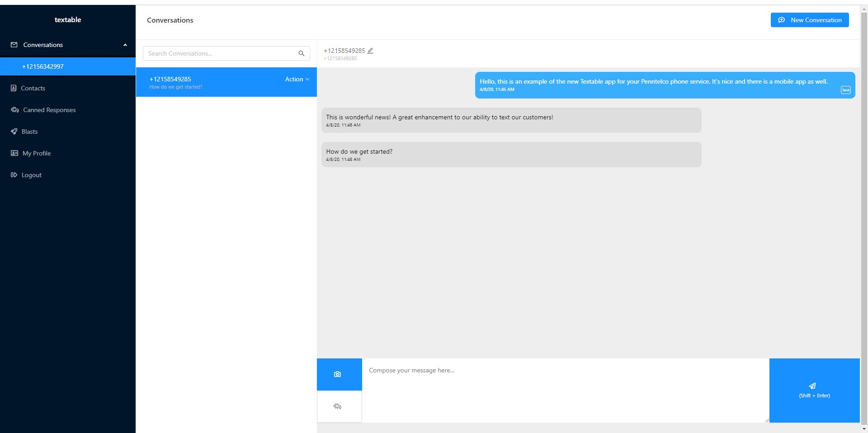Screen dimensions: 868x433
Task: Click the Contacts address book icon
Action: tap(14, 88)
